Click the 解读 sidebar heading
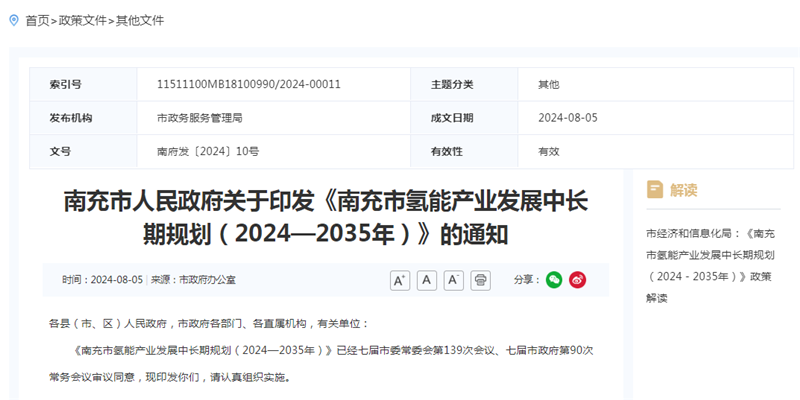Viewport: 800px width, 400px height. (684, 189)
